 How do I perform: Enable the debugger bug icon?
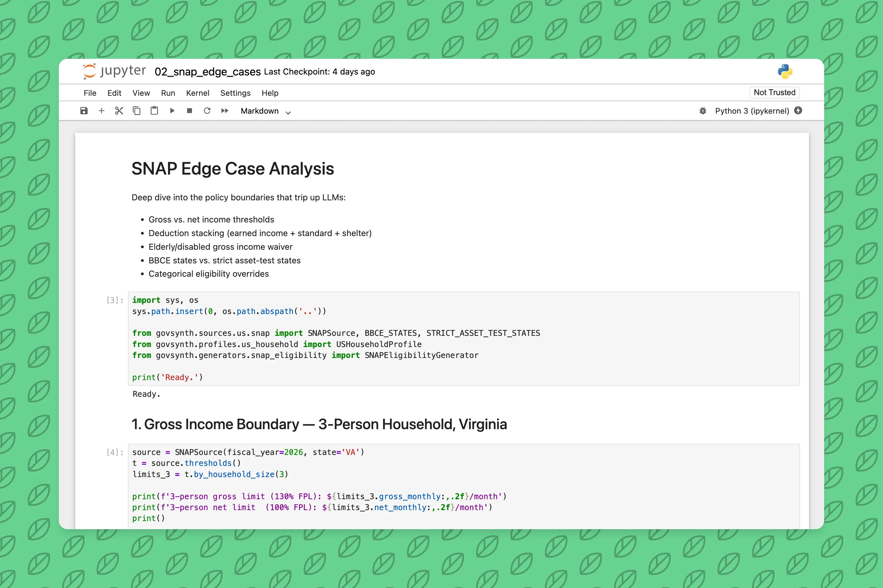[x=703, y=111]
